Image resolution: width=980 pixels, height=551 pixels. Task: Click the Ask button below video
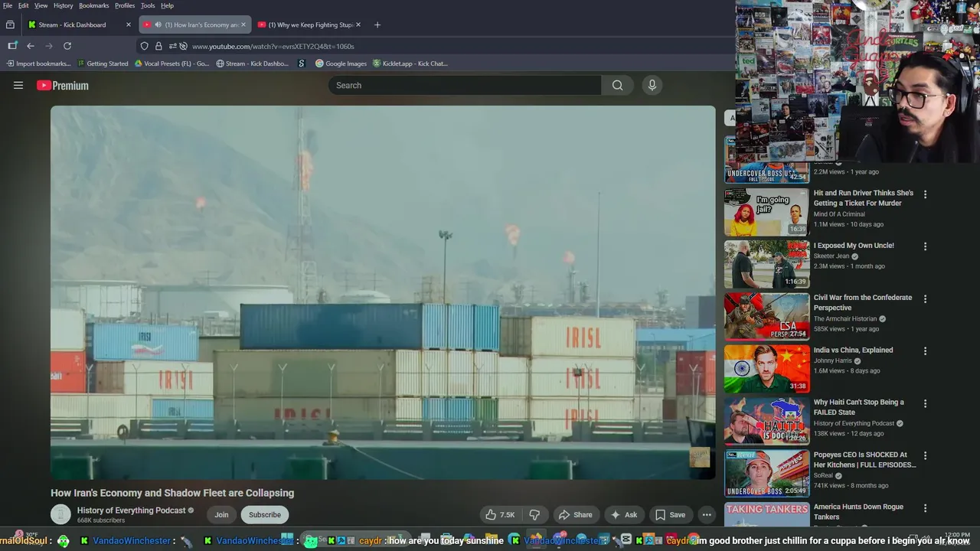tap(623, 515)
